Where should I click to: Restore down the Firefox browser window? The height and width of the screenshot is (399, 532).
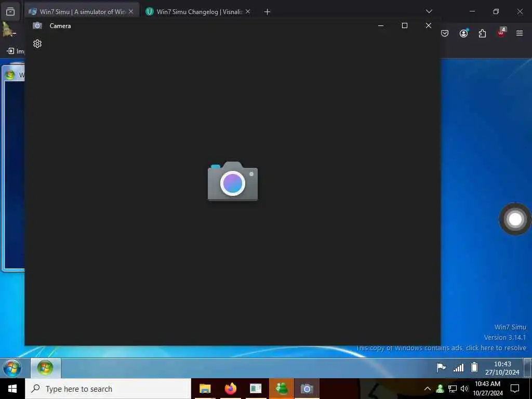pos(496,11)
